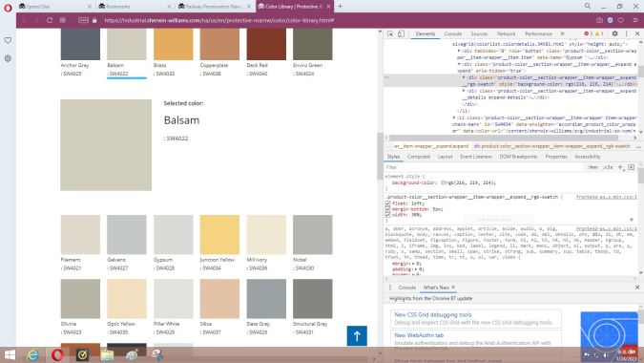
Task: Collapse the item-wrapper__expand div node
Action: [459, 64]
